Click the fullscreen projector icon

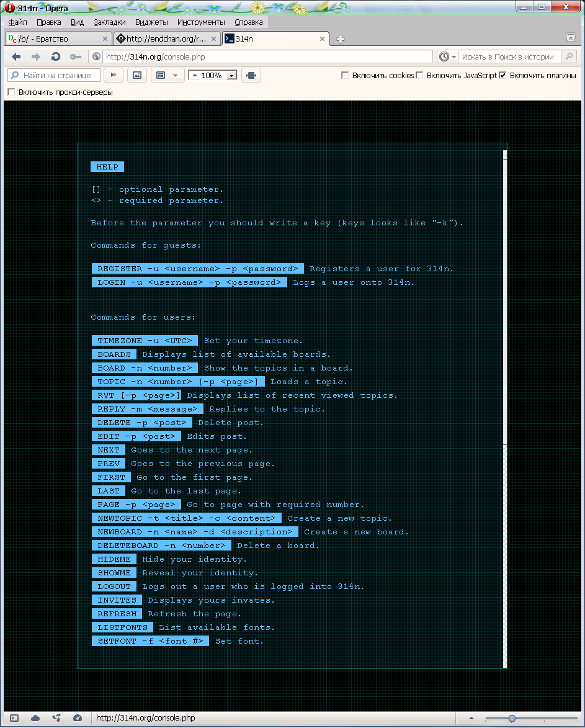(251, 75)
